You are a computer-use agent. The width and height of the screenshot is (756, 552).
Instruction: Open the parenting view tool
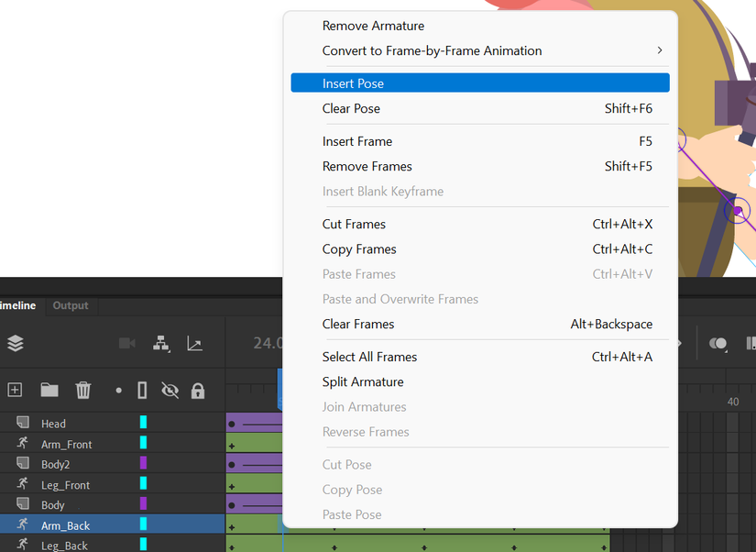click(x=161, y=342)
